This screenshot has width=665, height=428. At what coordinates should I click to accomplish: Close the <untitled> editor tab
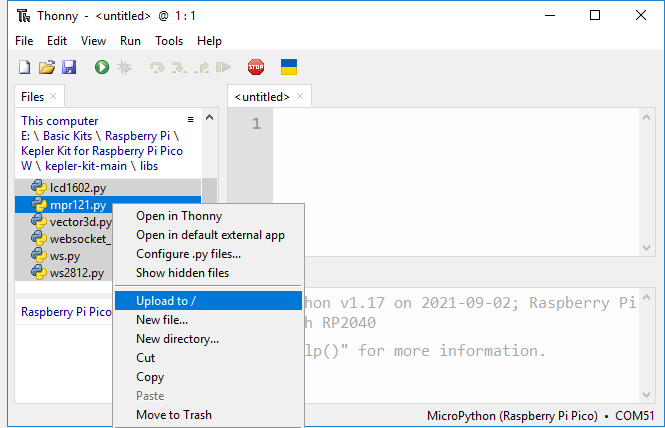coord(300,96)
